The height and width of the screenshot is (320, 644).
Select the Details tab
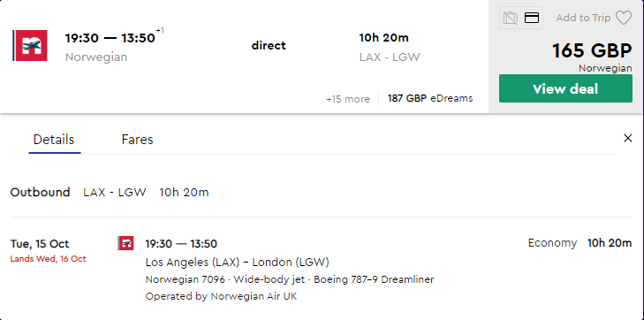54,140
